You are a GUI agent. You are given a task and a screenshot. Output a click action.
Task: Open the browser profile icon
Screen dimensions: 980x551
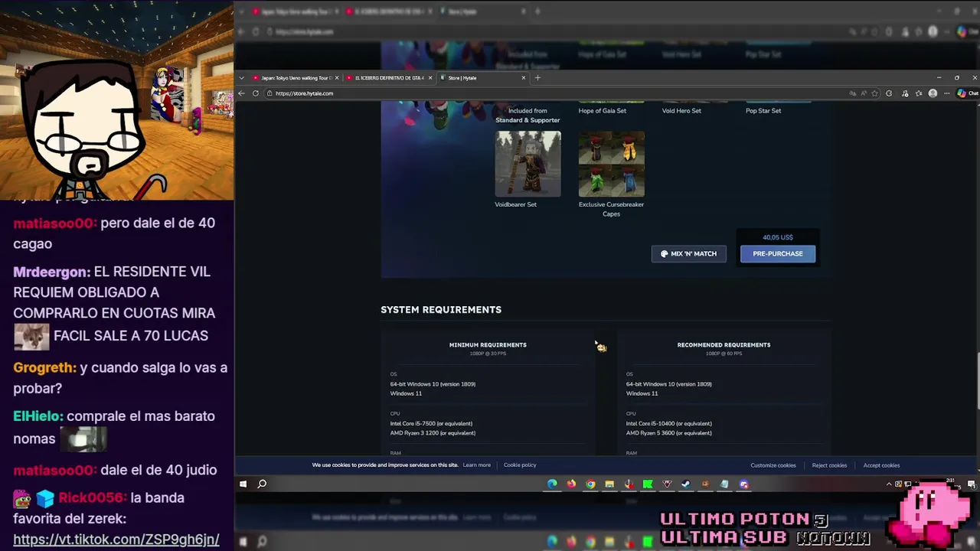pyautogui.click(x=933, y=93)
